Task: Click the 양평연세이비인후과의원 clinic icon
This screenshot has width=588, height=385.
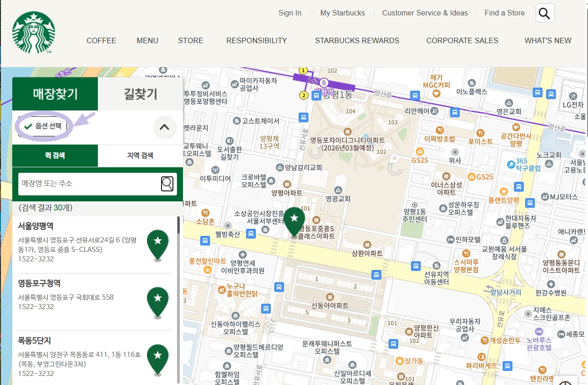Action: tap(243, 255)
